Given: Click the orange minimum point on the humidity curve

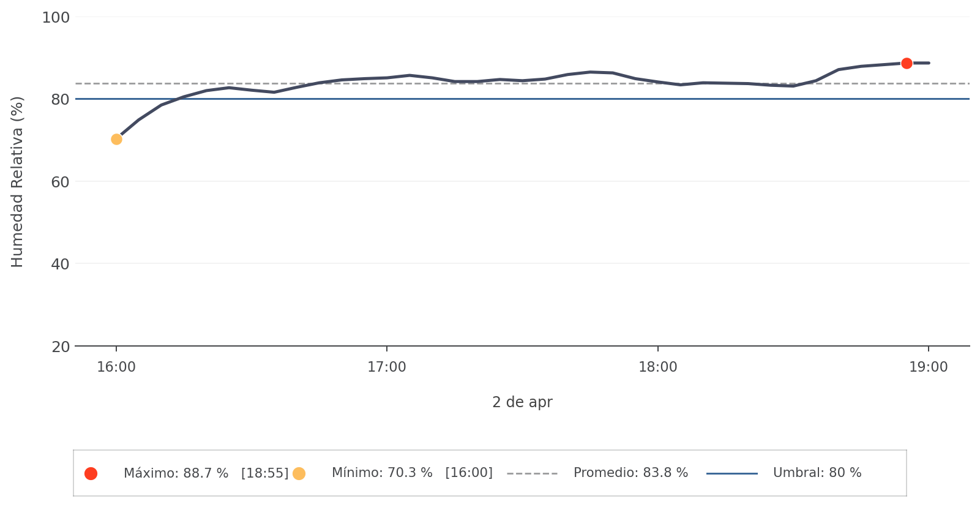Looking at the screenshot, I should (116, 140).
